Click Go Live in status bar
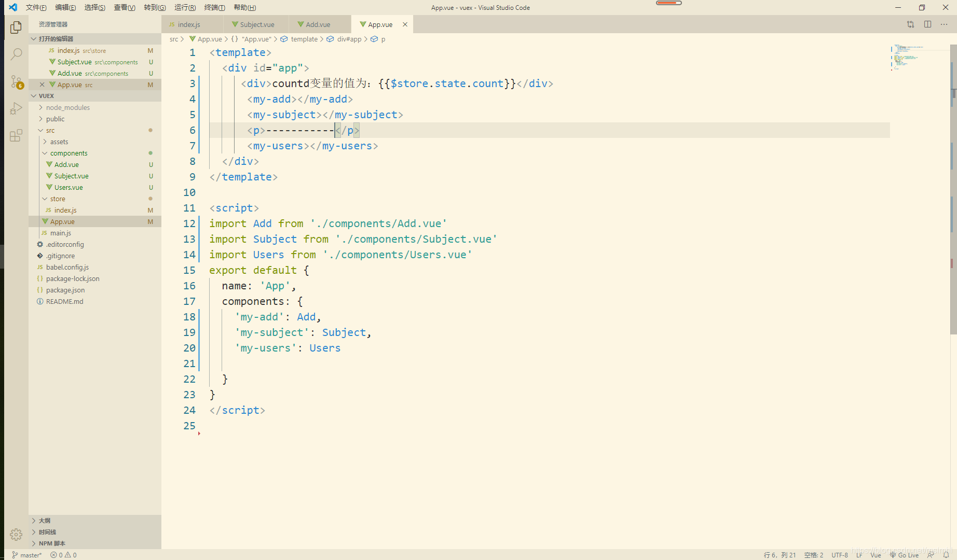The height and width of the screenshot is (560, 957). 904,555
